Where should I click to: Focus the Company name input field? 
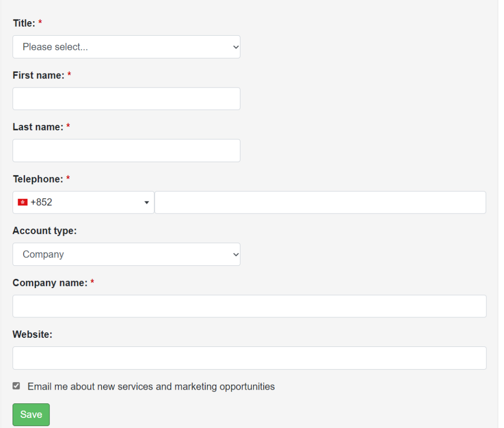(249, 306)
